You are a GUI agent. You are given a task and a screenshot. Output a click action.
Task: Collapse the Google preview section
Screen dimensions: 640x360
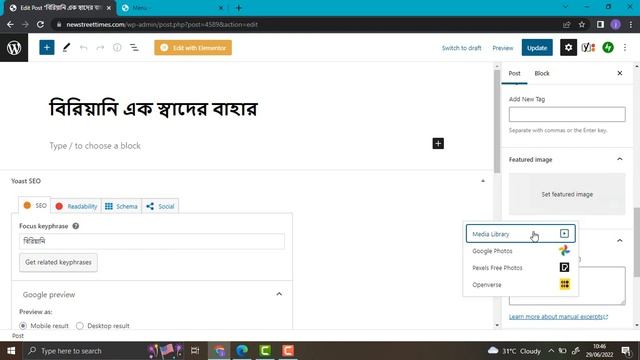pyautogui.click(x=279, y=294)
